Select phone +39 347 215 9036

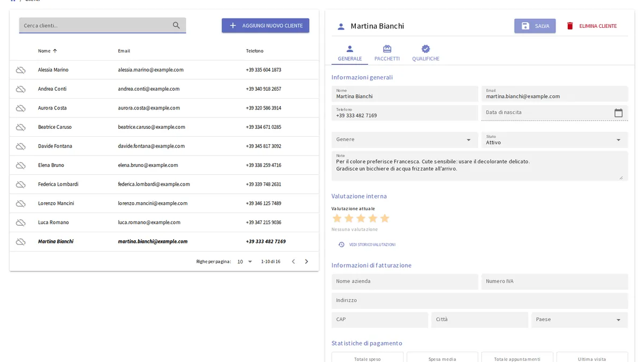(264, 223)
